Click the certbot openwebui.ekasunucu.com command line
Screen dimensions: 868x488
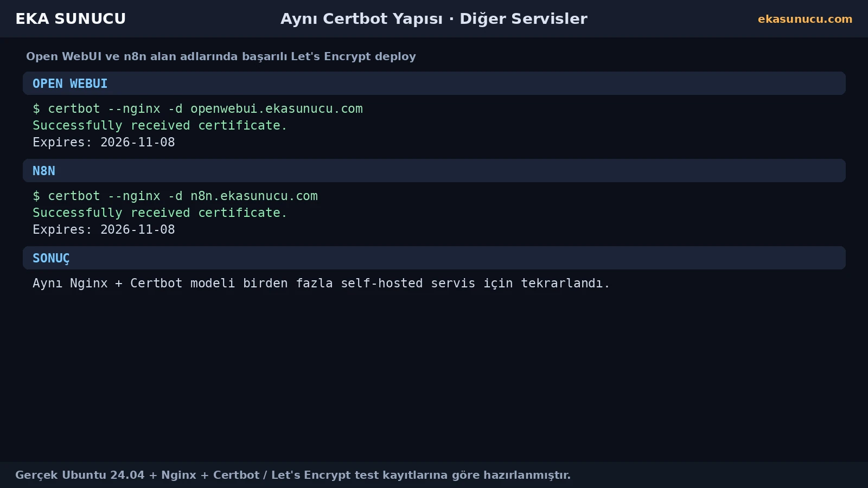pos(197,109)
